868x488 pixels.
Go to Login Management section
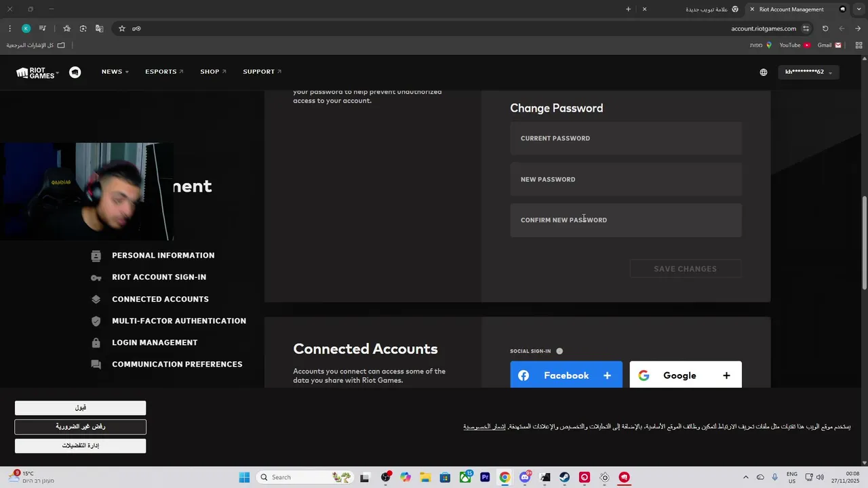click(x=155, y=343)
